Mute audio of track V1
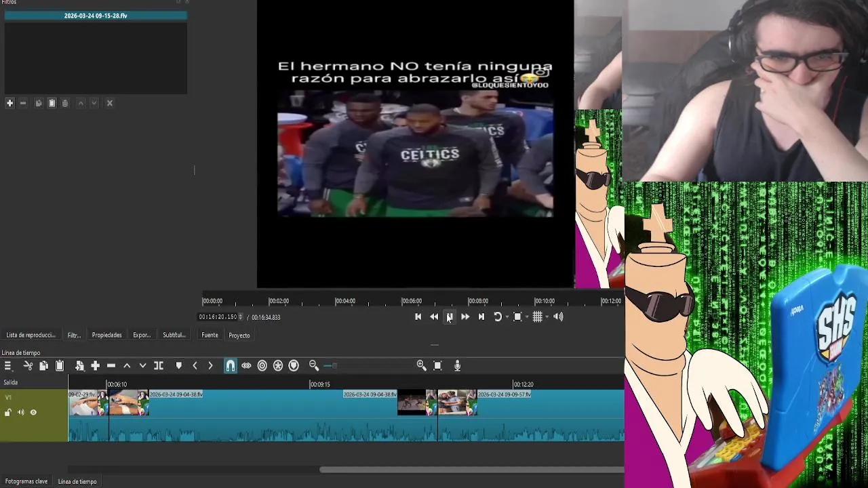 tap(20, 413)
